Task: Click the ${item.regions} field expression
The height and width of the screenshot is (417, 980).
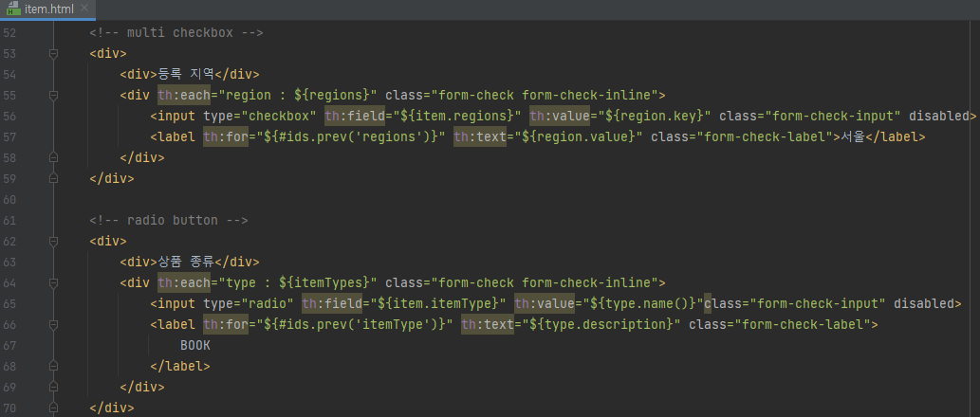Action: (x=457, y=117)
